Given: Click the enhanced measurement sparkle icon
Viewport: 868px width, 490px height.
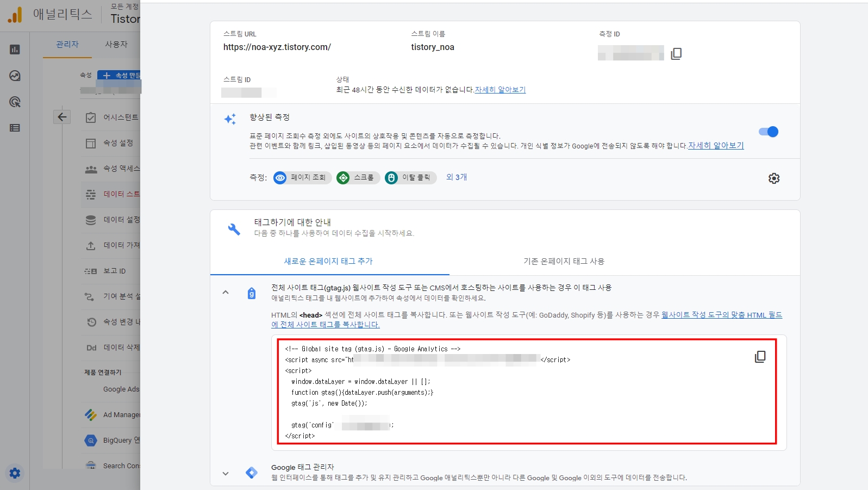Looking at the screenshot, I should coord(230,119).
